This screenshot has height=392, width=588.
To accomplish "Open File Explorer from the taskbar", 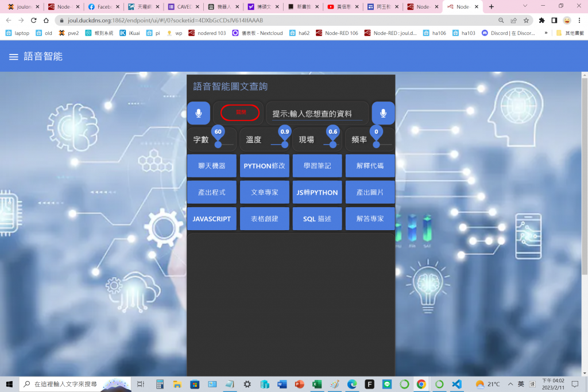I will (177, 384).
